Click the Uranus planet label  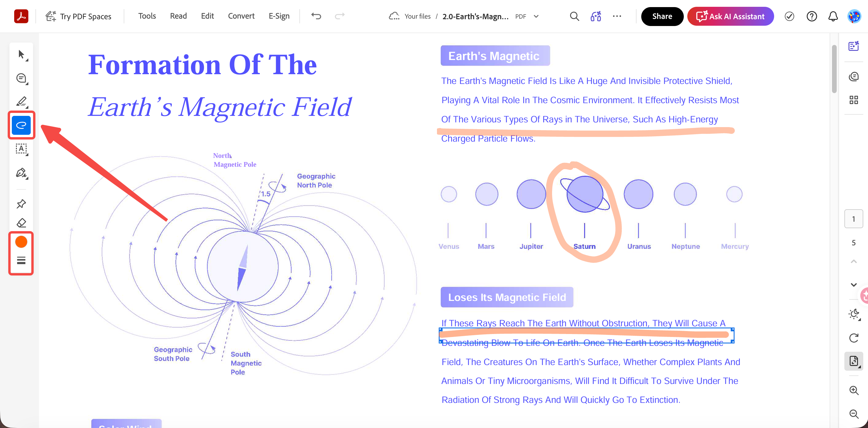point(639,246)
